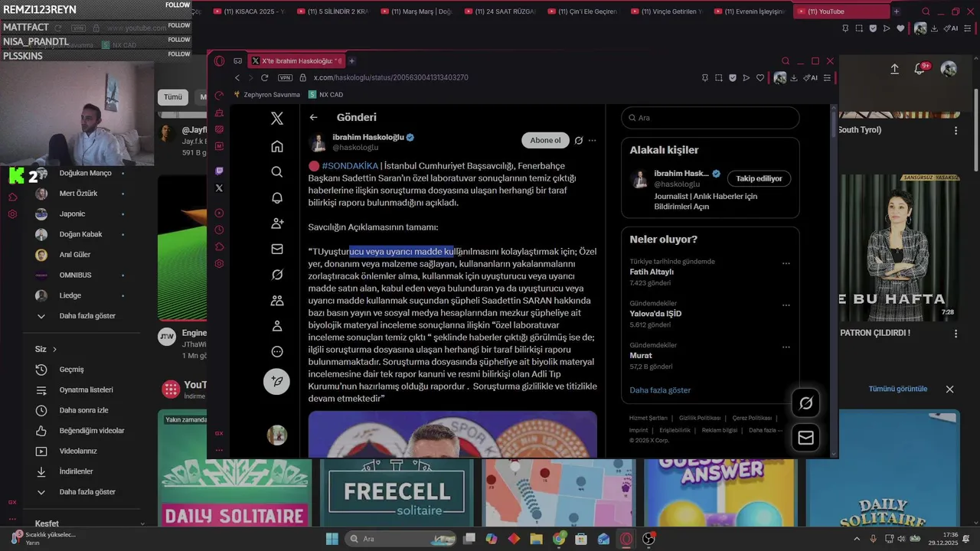Open Windows Start menu
980x551 pixels.
point(332,539)
